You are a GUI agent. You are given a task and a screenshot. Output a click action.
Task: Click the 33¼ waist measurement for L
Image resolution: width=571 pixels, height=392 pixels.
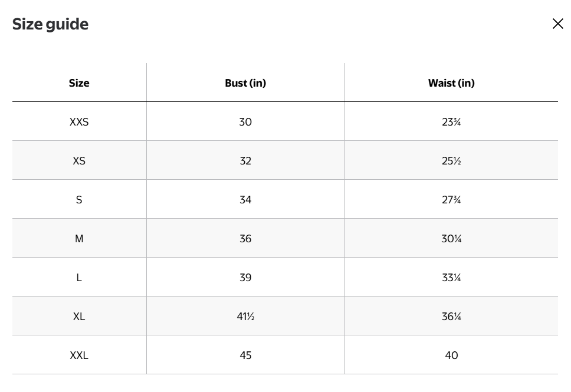(x=451, y=278)
